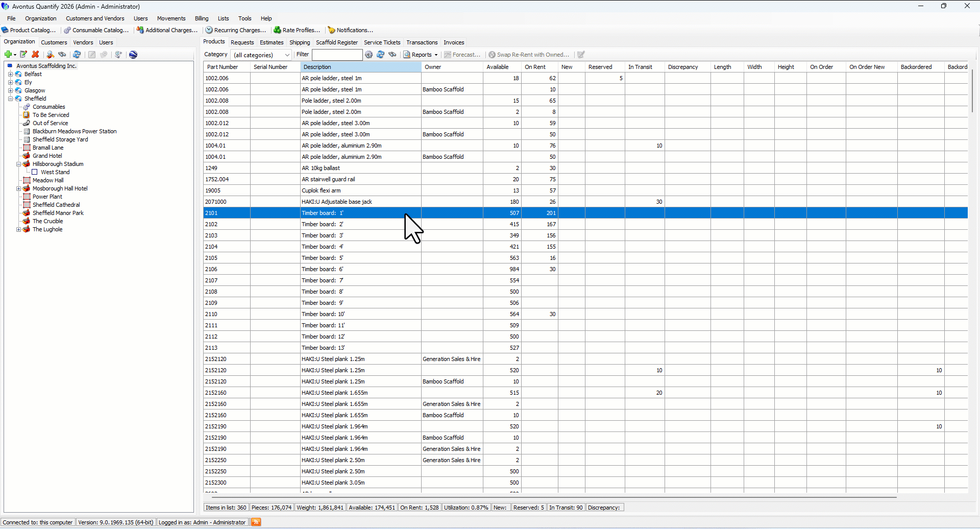The width and height of the screenshot is (980, 529).
Task: Select Grand Hotel in tree
Action: click(x=47, y=156)
